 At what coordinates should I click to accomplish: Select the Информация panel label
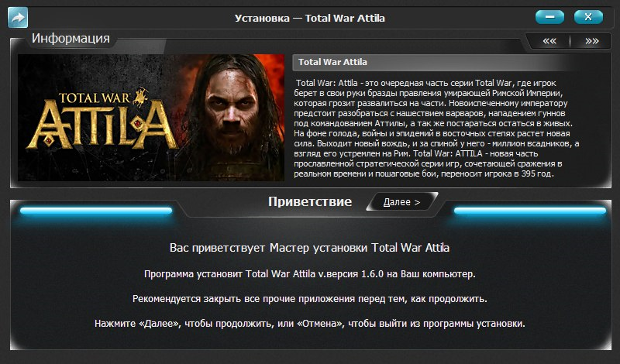click(71, 39)
